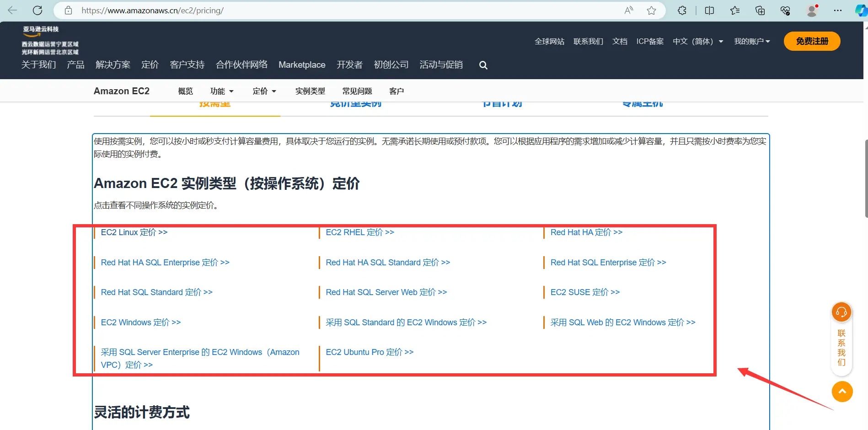
Task: Open Red Hat SQL Standard 定价 link
Action: [x=156, y=292]
